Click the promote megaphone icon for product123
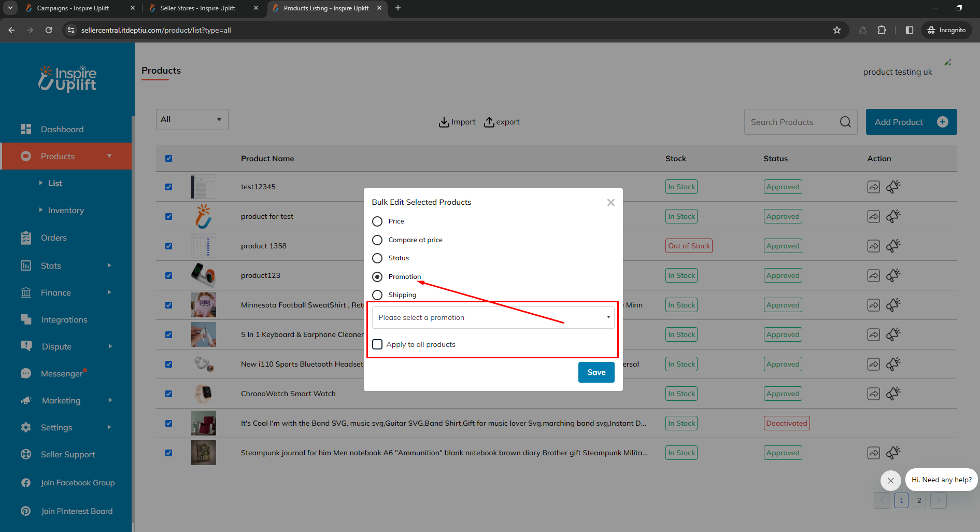 [893, 275]
